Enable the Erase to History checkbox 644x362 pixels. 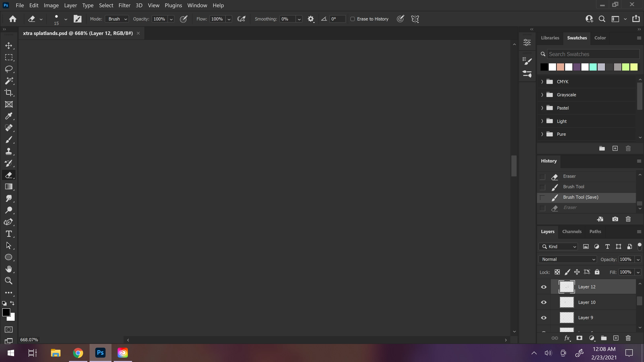click(x=353, y=19)
